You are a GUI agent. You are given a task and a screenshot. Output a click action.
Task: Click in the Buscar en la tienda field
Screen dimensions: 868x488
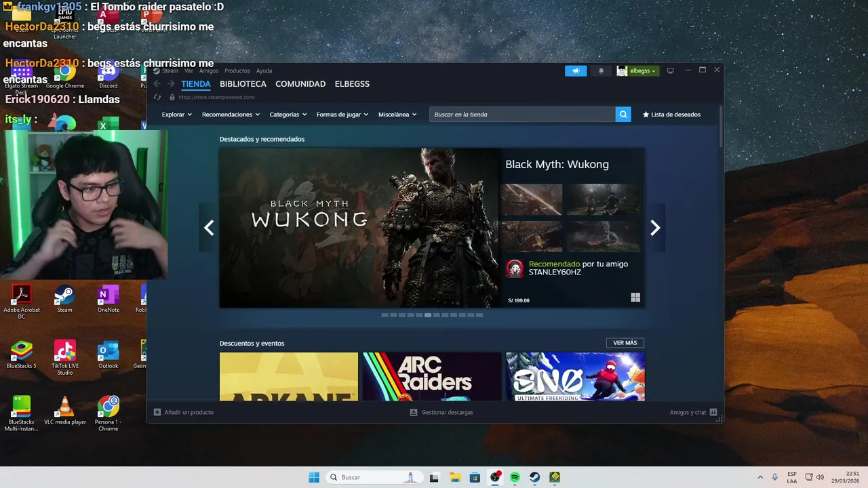click(x=522, y=115)
